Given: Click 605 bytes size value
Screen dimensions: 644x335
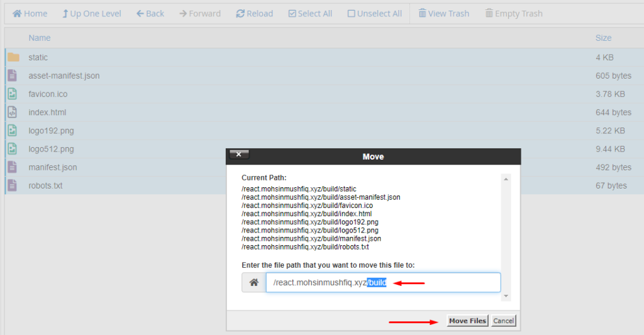Looking at the screenshot, I should coord(614,75).
